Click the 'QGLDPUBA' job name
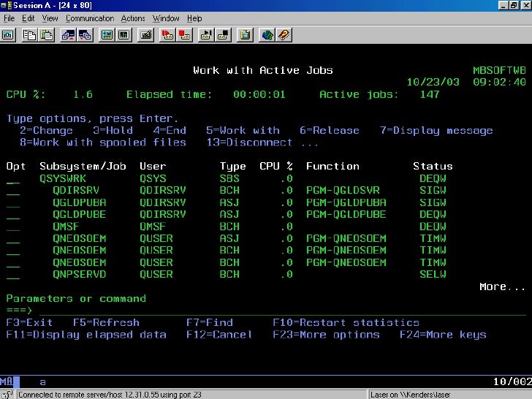Screen dimensions: 532x399 (x=80, y=202)
